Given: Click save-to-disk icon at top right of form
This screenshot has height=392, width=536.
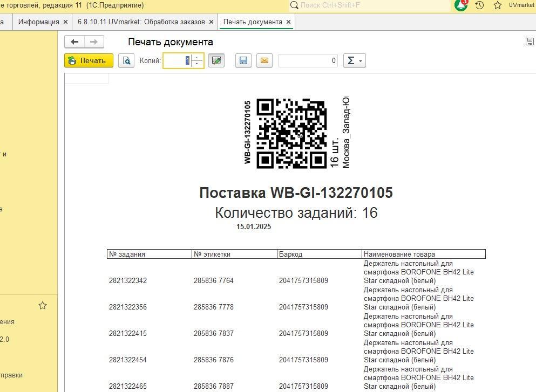Looking at the screenshot, I should click(530, 42).
